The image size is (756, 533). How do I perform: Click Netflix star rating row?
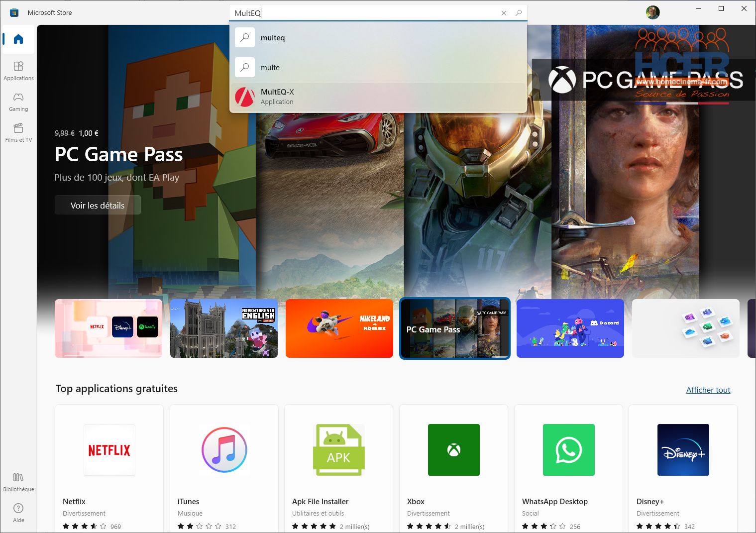92,526
